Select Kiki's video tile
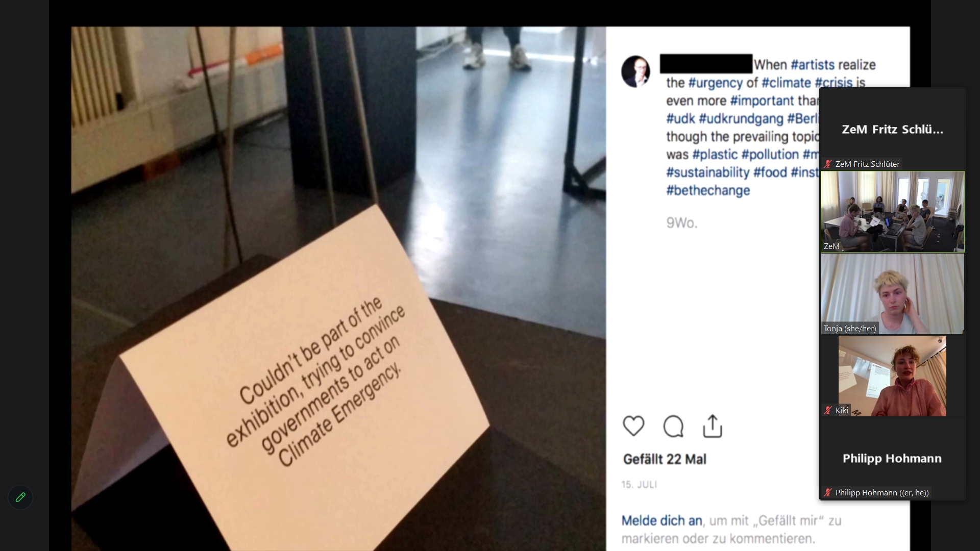The height and width of the screenshot is (551, 980). [x=892, y=376]
